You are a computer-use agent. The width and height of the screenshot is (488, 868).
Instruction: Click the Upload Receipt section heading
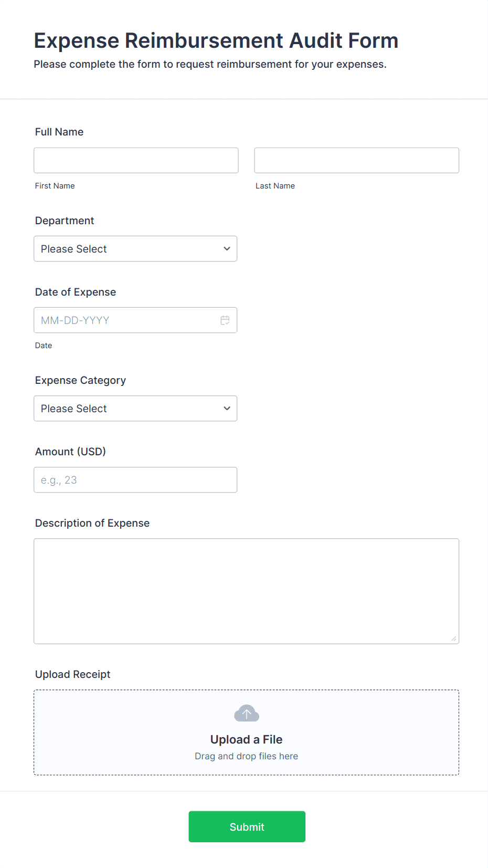click(x=72, y=674)
